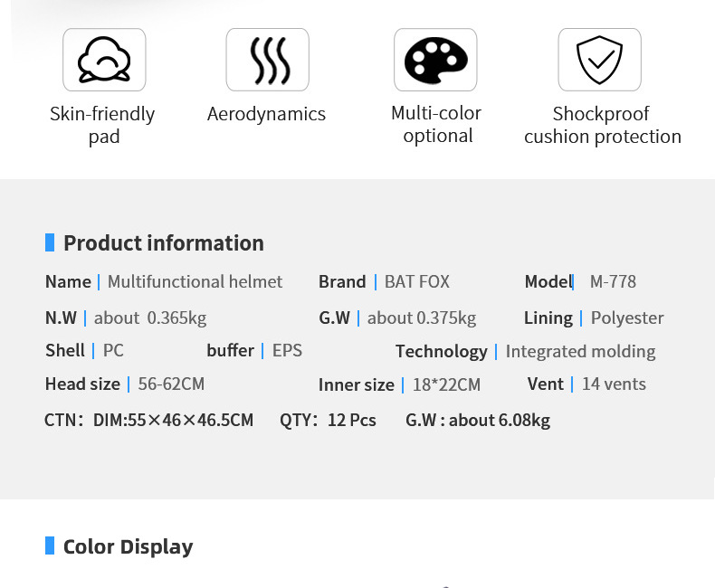Click the Multi-color palette icon
The height and width of the screenshot is (588, 715).
435,60
